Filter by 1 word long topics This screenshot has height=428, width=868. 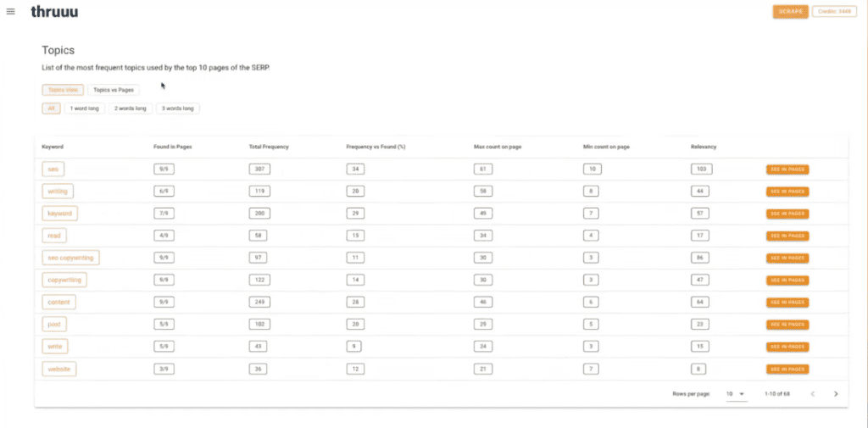pyautogui.click(x=84, y=108)
